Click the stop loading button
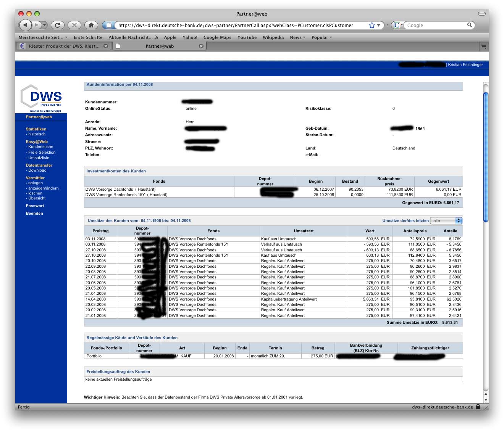Screen dimensions: 504x431 tap(74, 25)
